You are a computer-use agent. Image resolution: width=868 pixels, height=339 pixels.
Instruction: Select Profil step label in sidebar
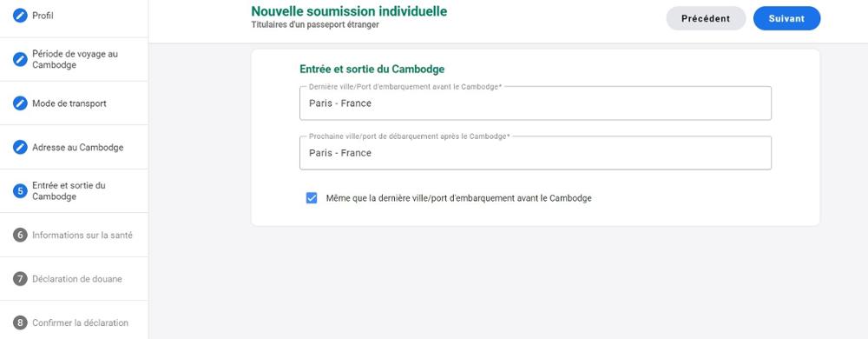pos(43,16)
